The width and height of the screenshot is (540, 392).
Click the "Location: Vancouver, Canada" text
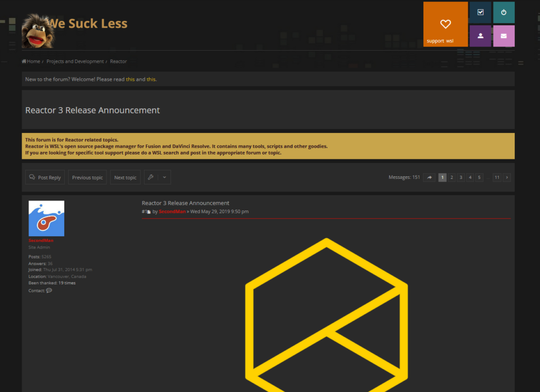[x=57, y=276]
